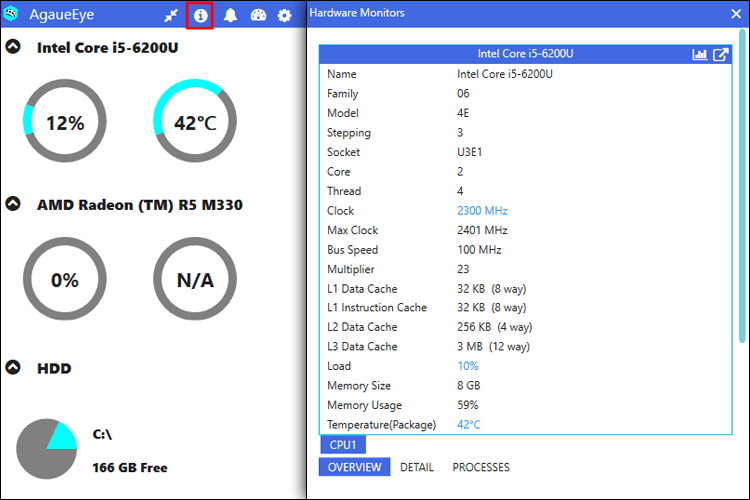Viewport: 750px width, 500px height.
Task: Switch to the PROCESSES tab
Action: coord(481,467)
